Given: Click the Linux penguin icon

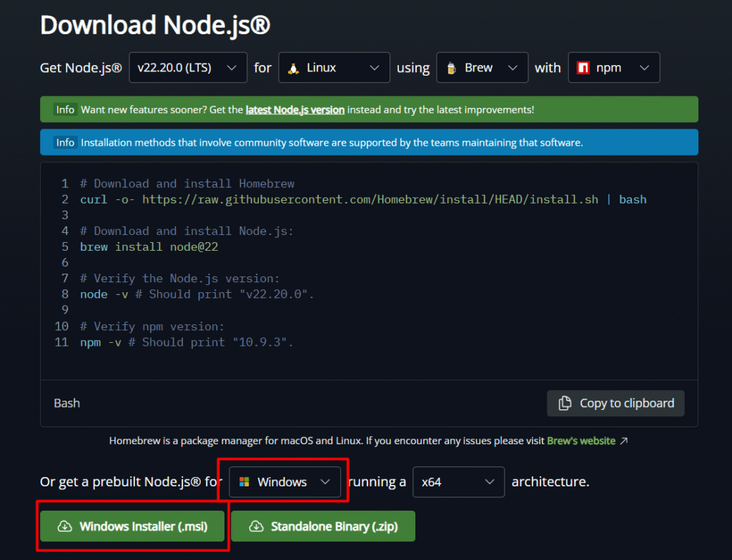Looking at the screenshot, I should 293,68.
